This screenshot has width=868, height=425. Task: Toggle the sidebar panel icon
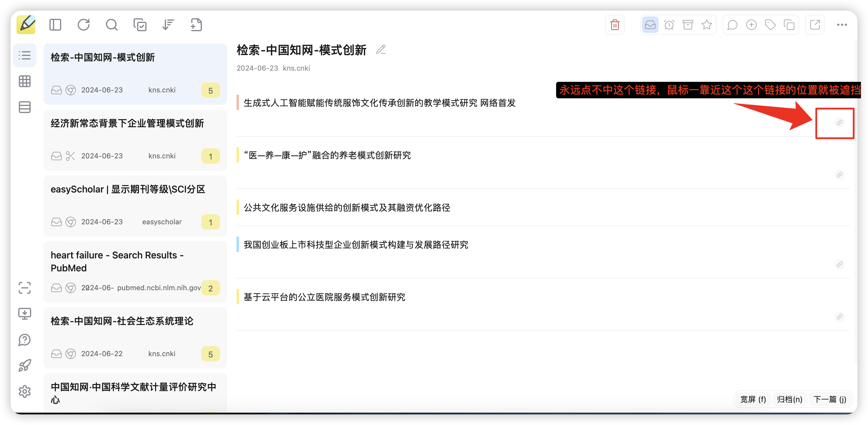(55, 25)
